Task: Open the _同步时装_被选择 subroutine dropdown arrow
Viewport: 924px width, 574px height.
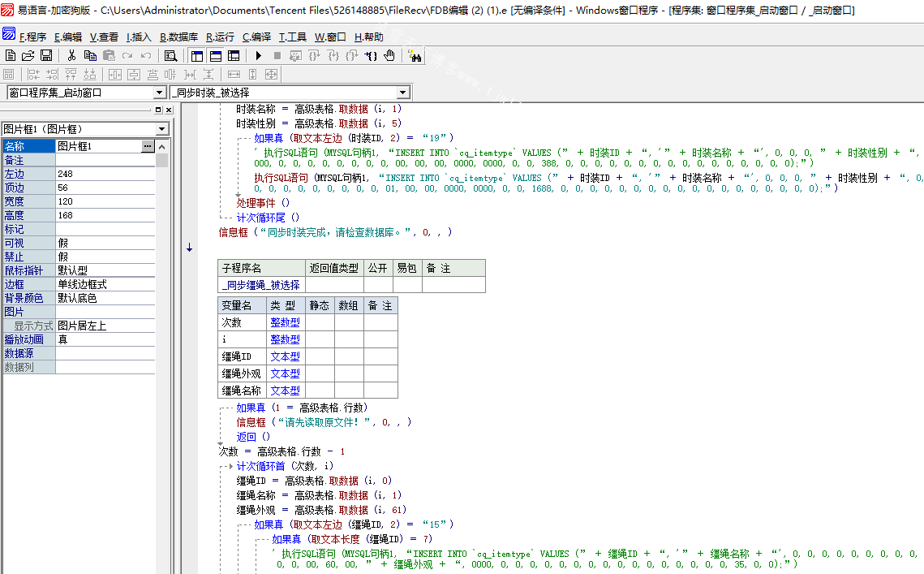Action: [x=403, y=93]
